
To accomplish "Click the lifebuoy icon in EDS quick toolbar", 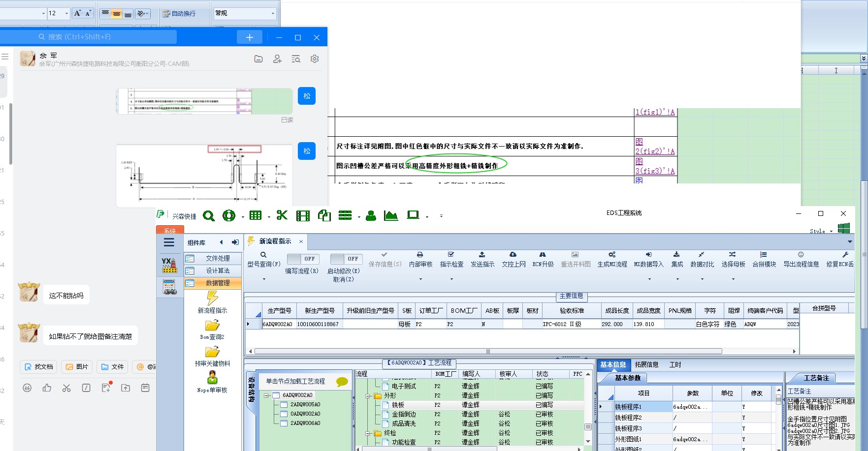I will (228, 215).
